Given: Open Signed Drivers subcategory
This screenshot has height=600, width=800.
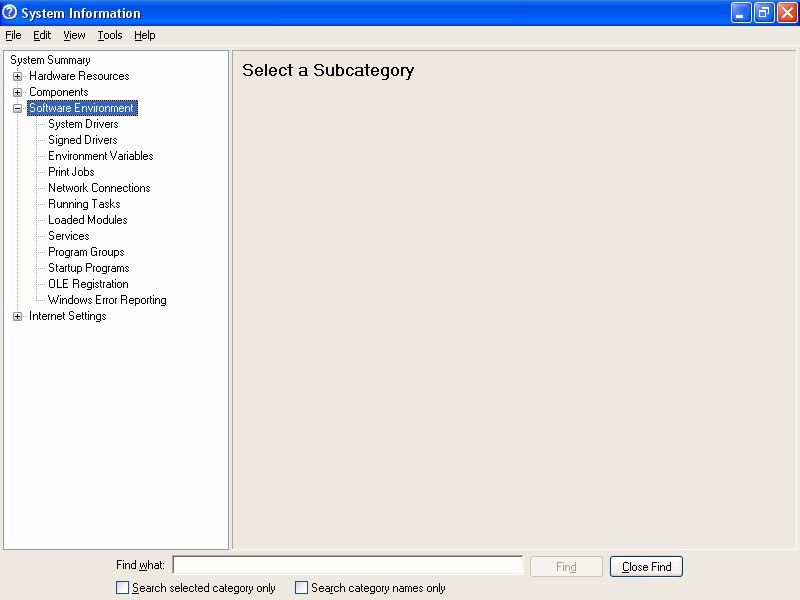Looking at the screenshot, I should (83, 140).
